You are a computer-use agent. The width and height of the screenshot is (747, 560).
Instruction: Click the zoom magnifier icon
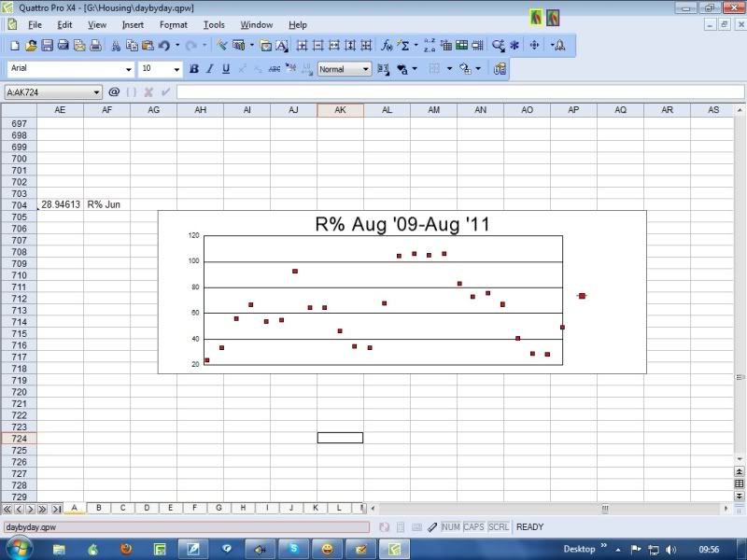coord(498,45)
